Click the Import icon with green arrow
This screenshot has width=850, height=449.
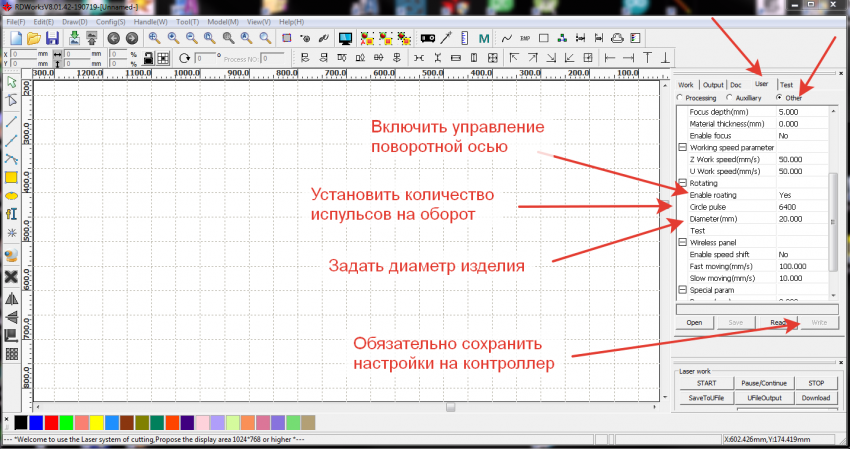74,38
